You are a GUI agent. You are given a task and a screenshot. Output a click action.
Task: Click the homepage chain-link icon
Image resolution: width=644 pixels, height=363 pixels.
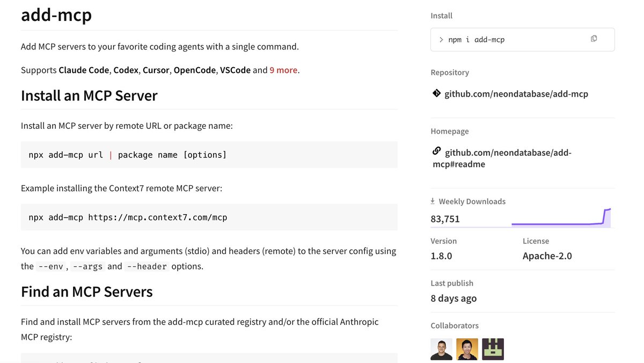point(437,151)
